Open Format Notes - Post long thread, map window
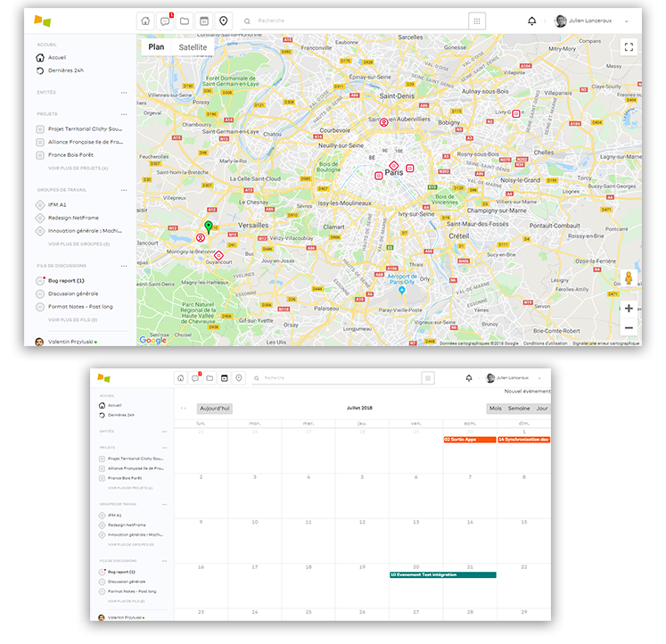This screenshot has height=644, width=666. (x=74, y=307)
